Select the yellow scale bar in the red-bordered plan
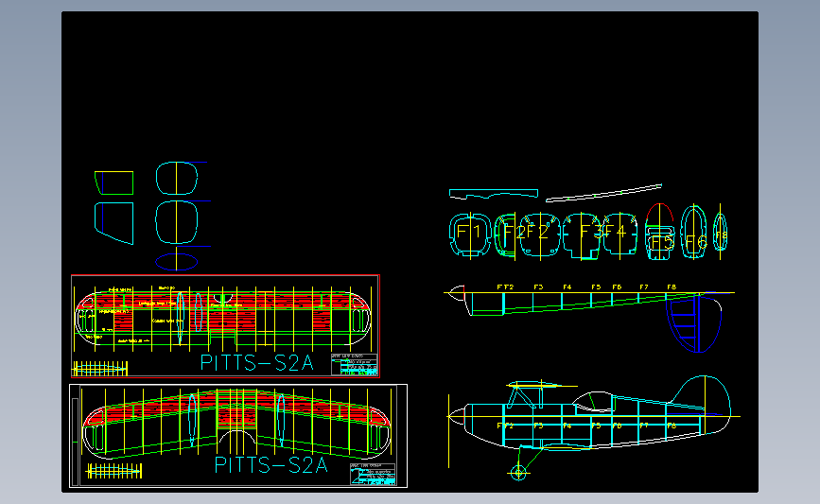This screenshot has width=820, height=504. (x=100, y=369)
